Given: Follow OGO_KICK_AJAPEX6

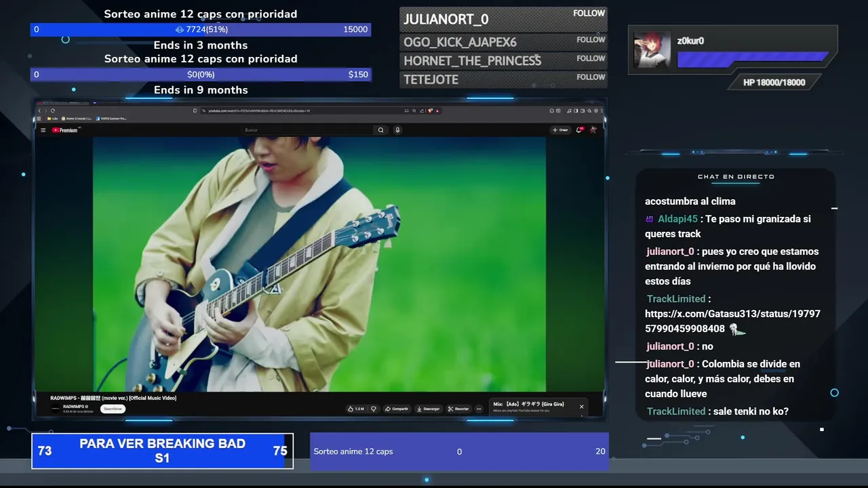Looking at the screenshot, I should 591,39.
